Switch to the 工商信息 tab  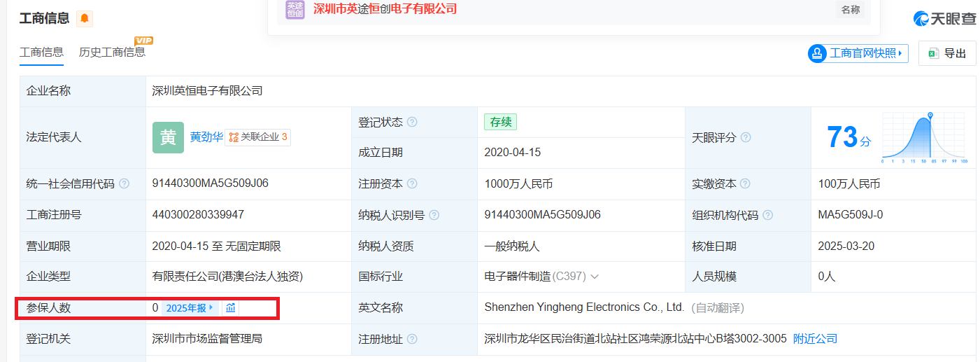click(41, 52)
